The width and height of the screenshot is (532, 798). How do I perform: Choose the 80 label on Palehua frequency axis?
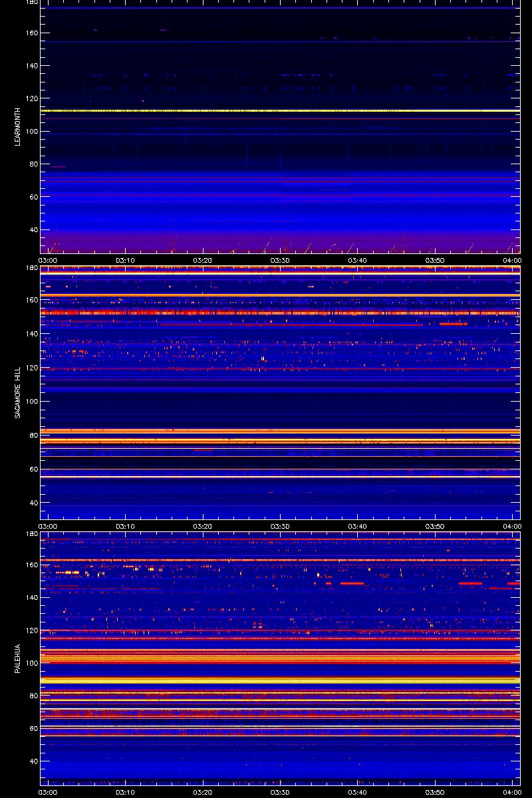[33, 696]
